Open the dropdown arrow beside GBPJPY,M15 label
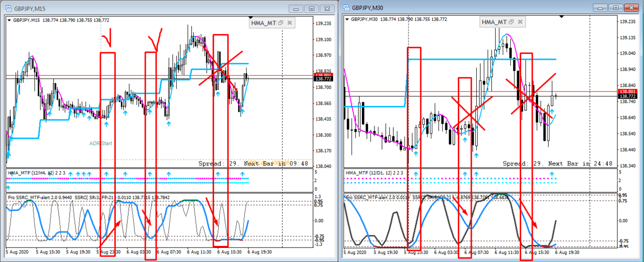 [x=9, y=20]
